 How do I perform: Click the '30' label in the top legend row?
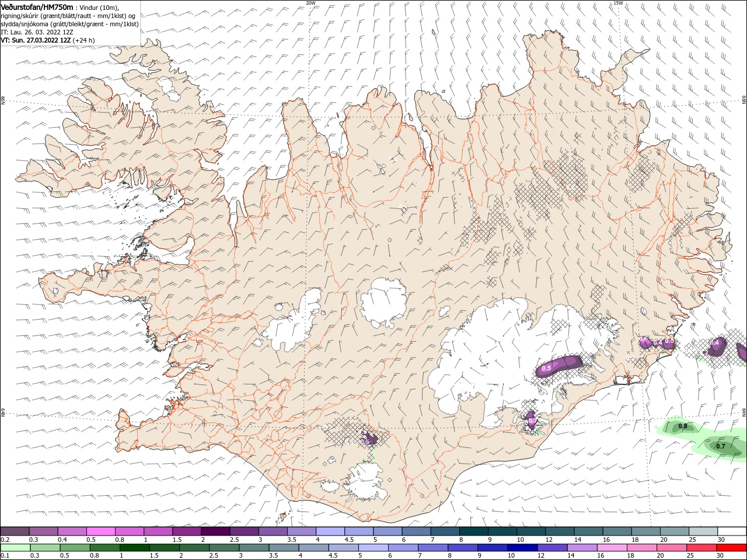721,540
